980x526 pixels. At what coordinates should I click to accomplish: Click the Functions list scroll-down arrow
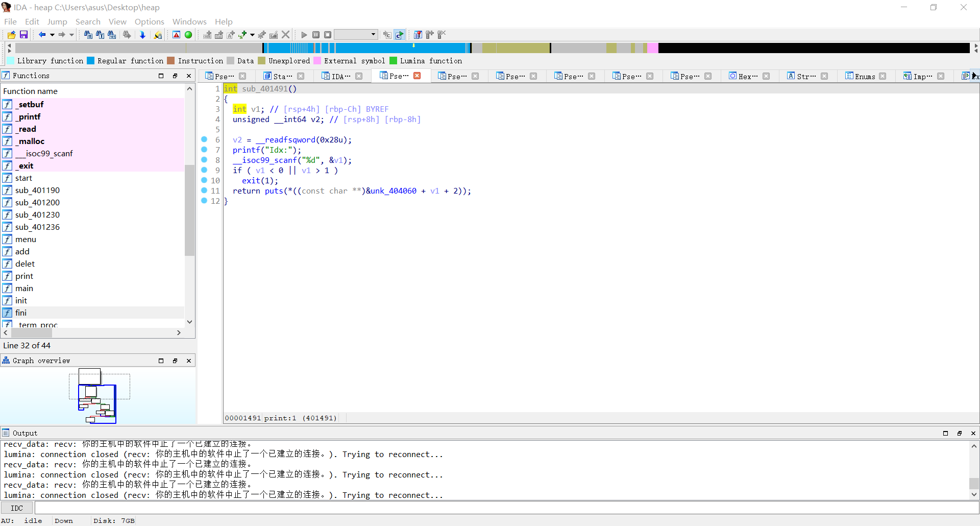[190, 322]
